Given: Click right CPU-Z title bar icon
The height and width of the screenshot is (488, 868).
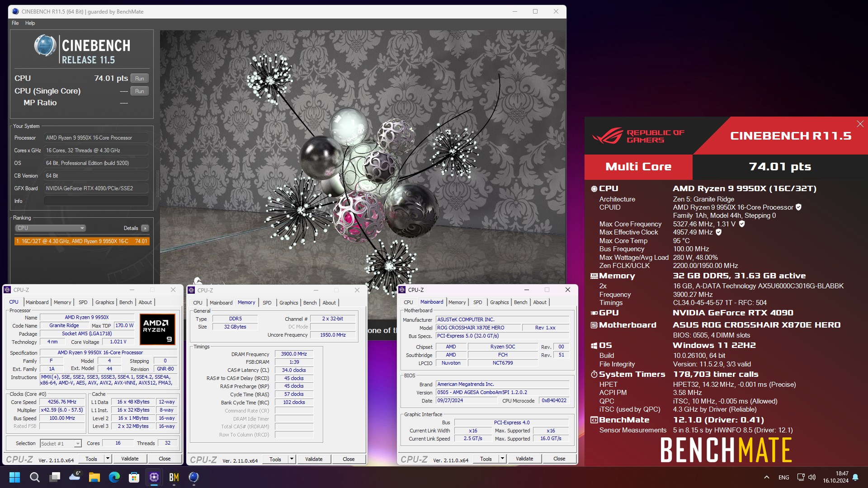Looking at the screenshot, I should point(402,290).
